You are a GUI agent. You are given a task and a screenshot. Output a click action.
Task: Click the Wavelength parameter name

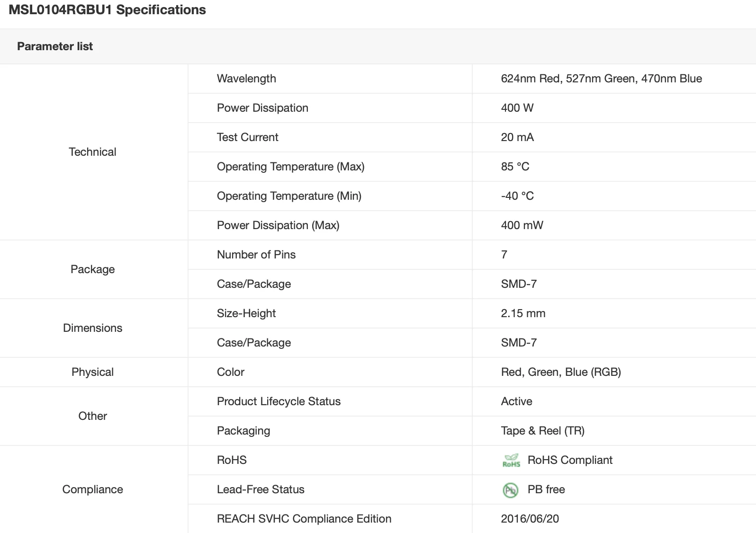pyautogui.click(x=246, y=79)
